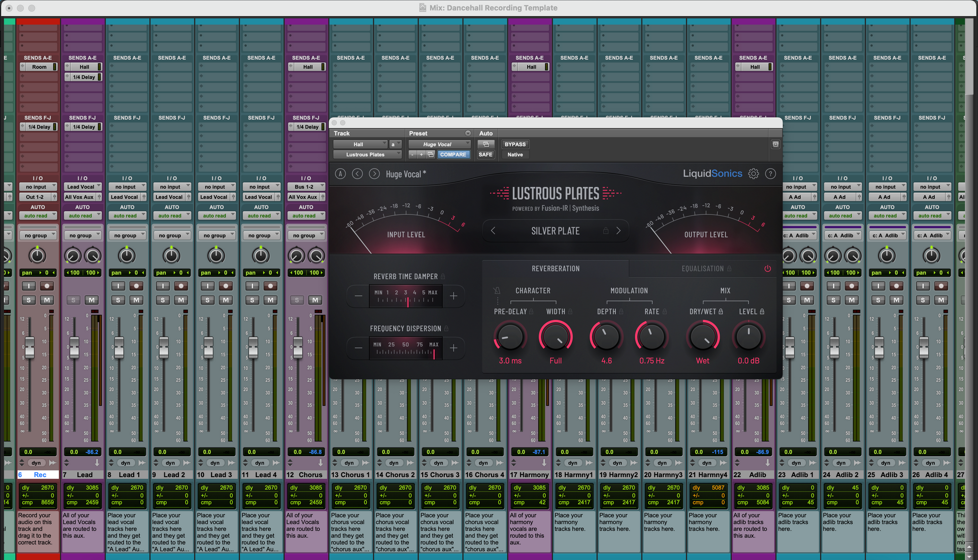Solo the Rec track
Screen dimensions: 978x560
pyautogui.click(x=29, y=300)
